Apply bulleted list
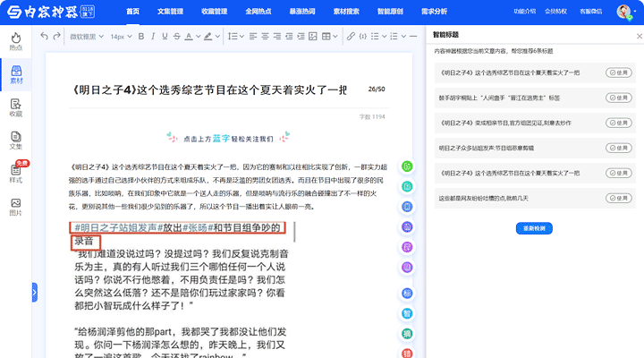644x358 pixels. coord(375,36)
